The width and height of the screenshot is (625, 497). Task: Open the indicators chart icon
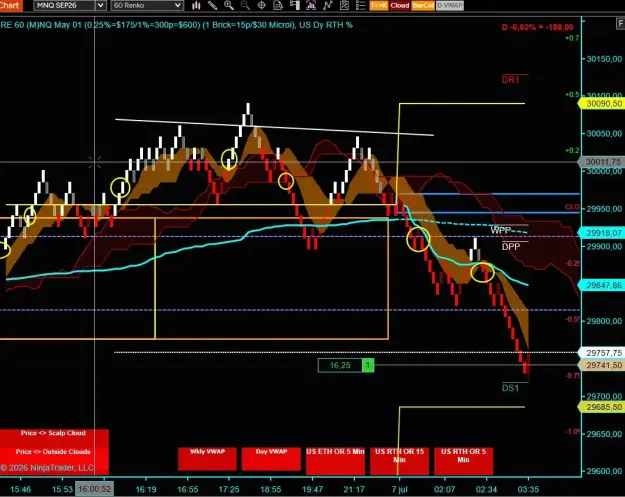(311, 5)
